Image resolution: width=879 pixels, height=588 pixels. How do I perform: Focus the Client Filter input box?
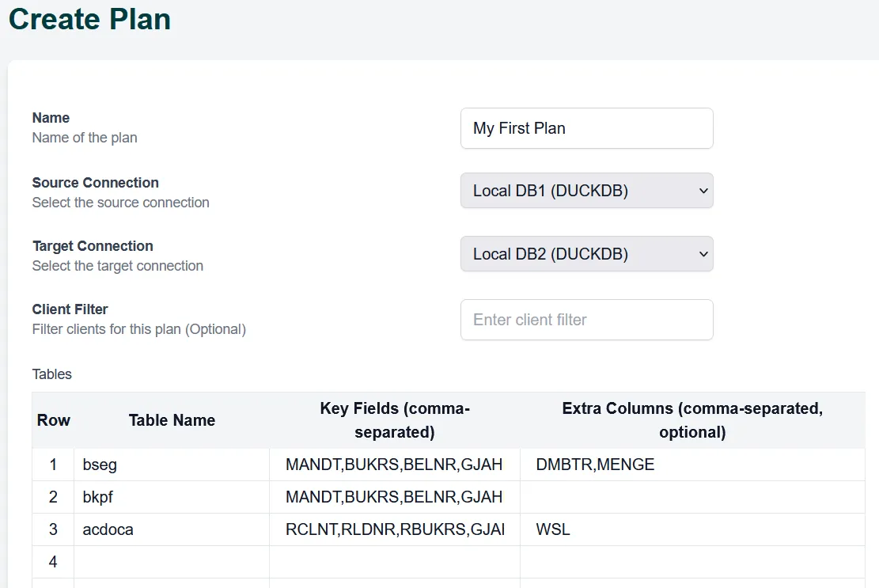[586, 320]
